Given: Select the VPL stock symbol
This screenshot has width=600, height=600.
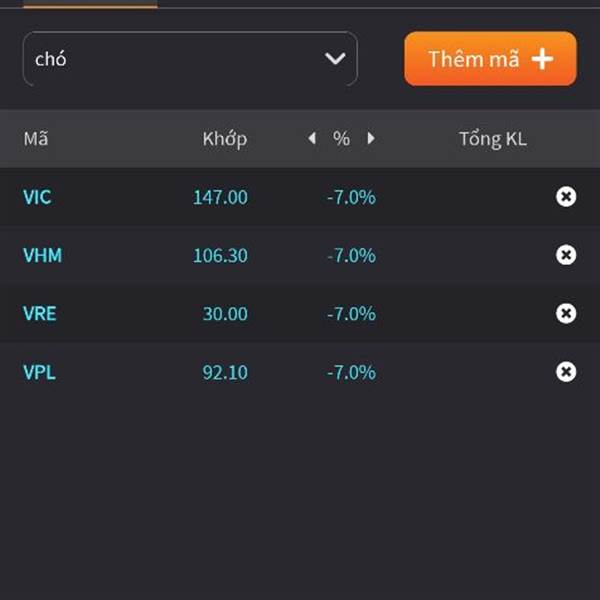Looking at the screenshot, I should click(x=39, y=372).
